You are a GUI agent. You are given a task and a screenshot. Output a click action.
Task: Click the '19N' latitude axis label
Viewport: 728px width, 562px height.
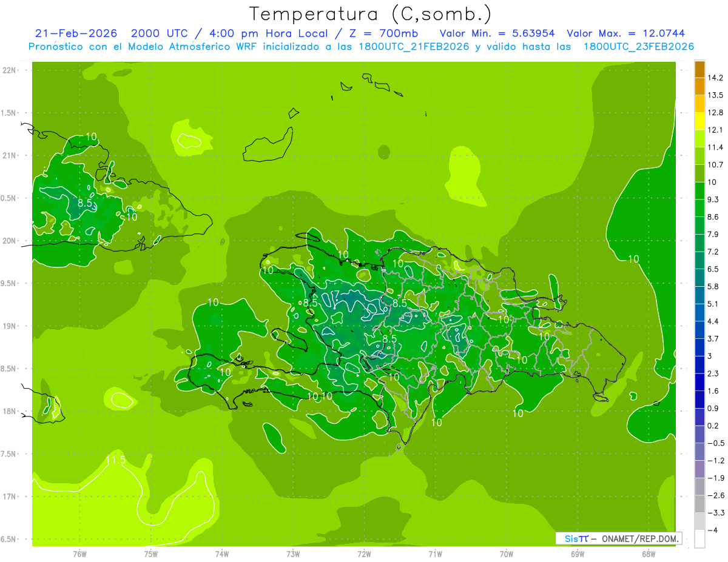coord(9,326)
